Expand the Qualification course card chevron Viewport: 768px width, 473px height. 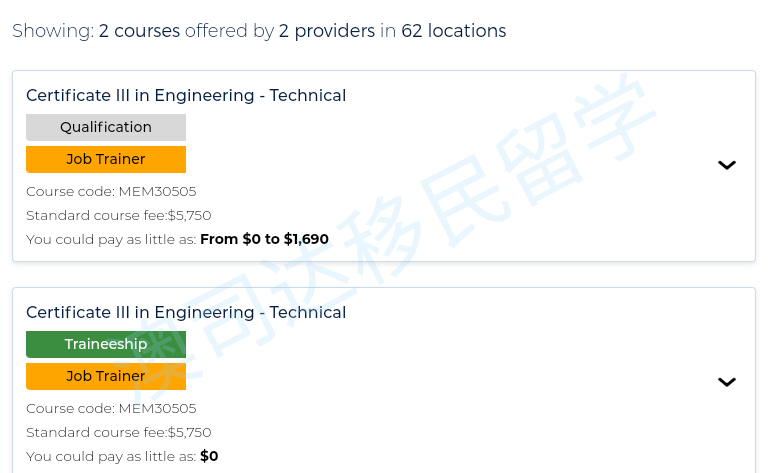pos(727,165)
